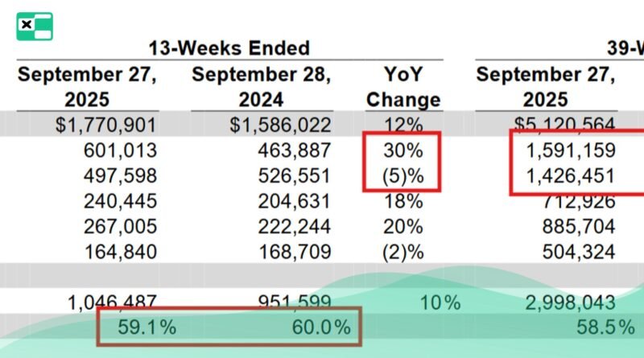Select the 59.1% margin cell
The width and height of the screenshot is (644, 358).
[x=146, y=327]
